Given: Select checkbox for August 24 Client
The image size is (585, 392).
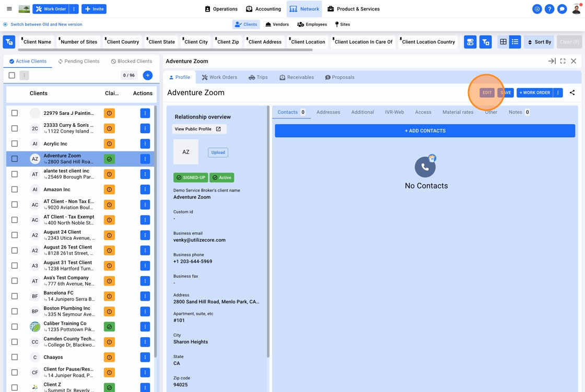Looking at the screenshot, I should click(15, 235).
